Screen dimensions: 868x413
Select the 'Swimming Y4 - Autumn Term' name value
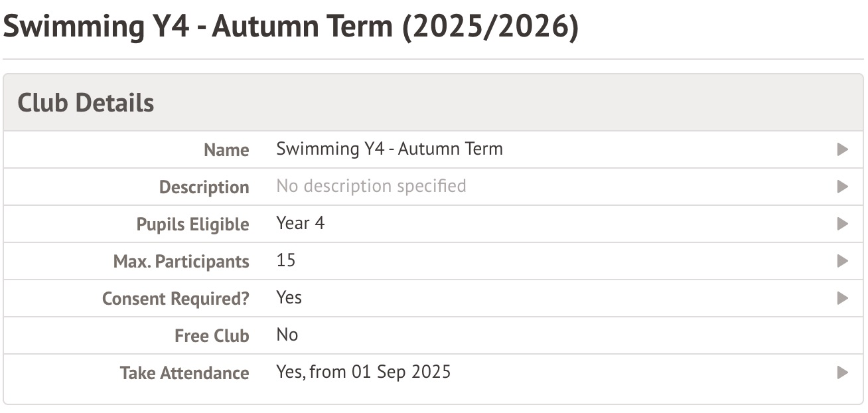click(x=389, y=149)
